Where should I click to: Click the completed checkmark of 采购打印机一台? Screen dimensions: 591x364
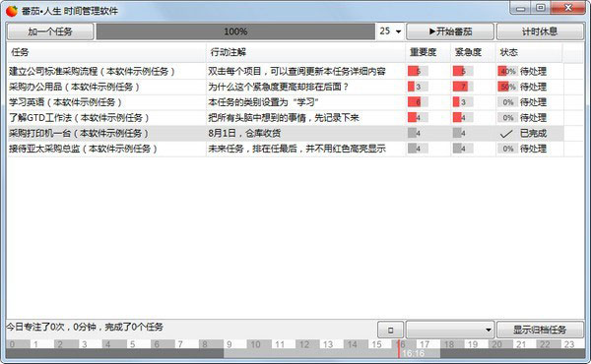point(506,133)
